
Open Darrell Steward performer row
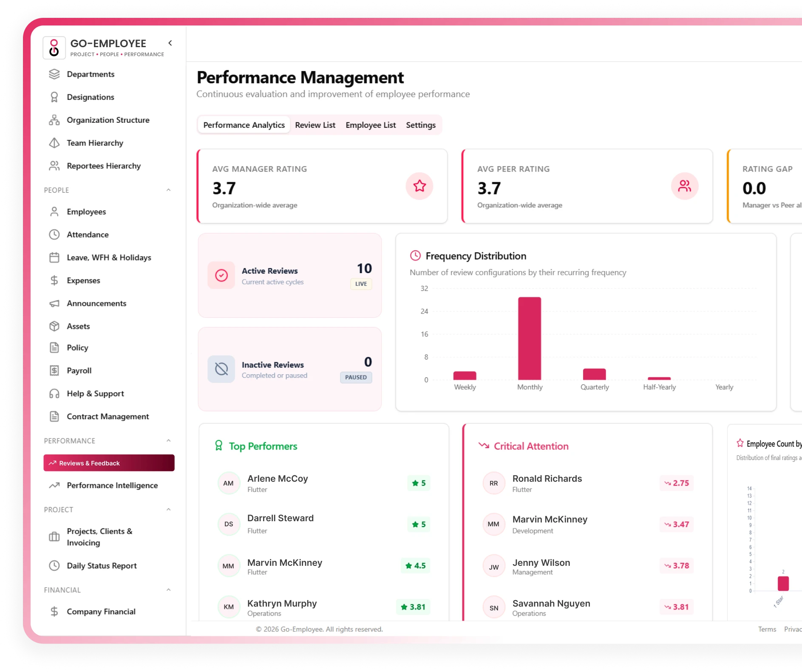point(324,524)
